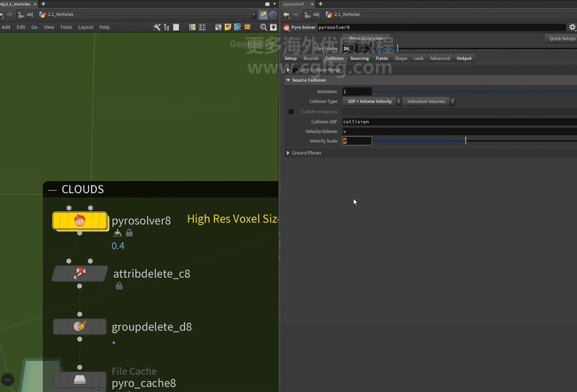Select the pyrosolver8 node icon
The width and height of the screenshot is (577, 392).
[x=80, y=220]
